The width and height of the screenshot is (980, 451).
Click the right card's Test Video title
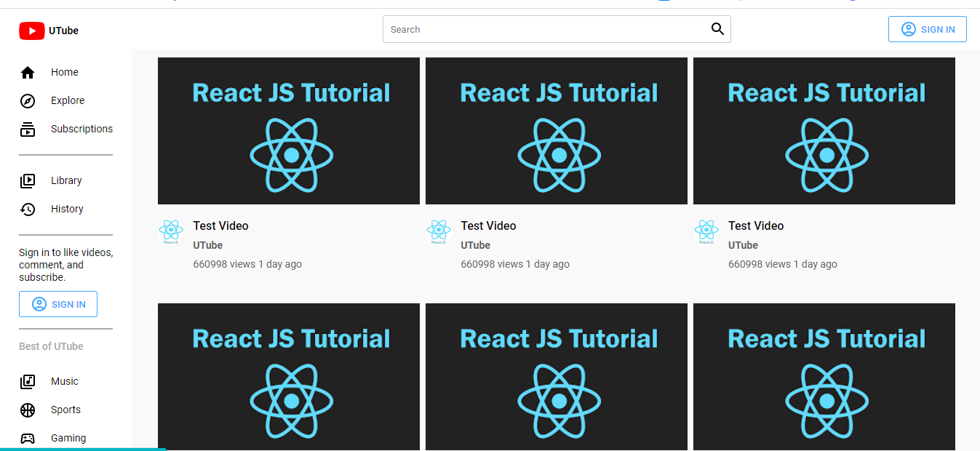click(756, 226)
